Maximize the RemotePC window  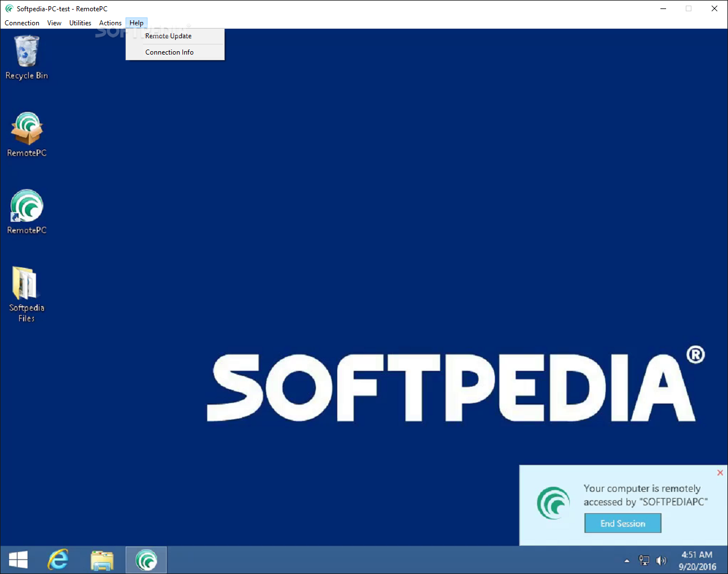[x=689, y=8]
